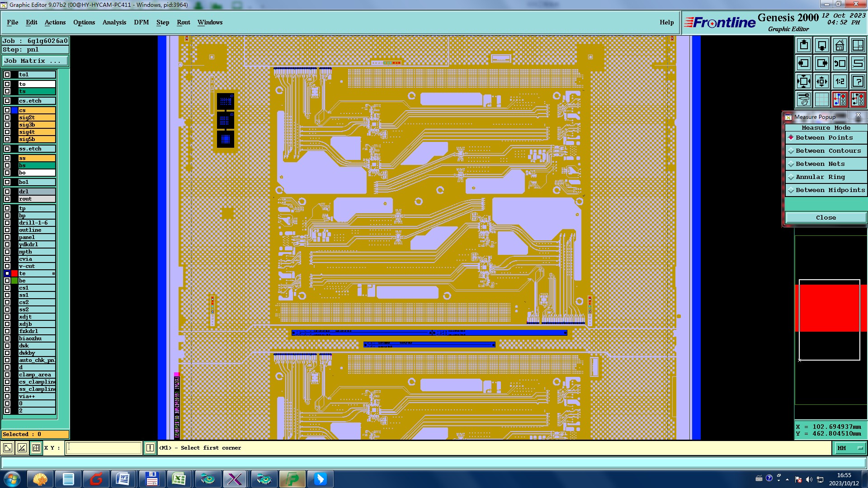
Task: Open the DFM menu
Action: click(x=141, y=22)
